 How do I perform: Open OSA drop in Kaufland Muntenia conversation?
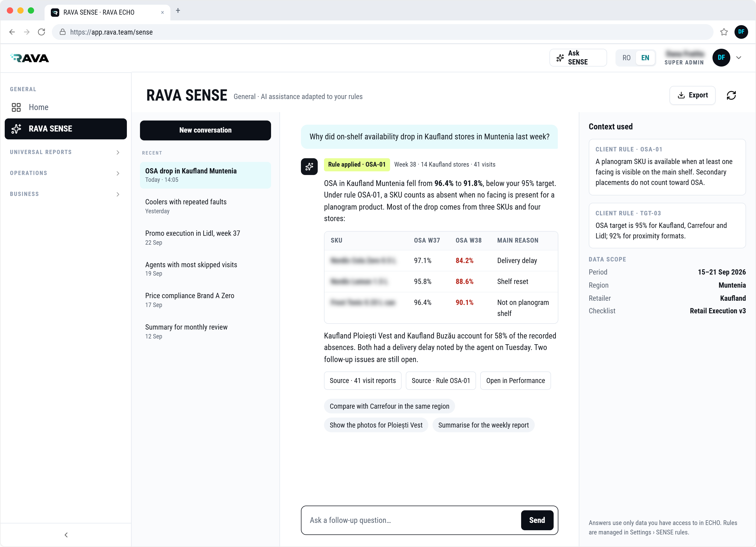205,175
